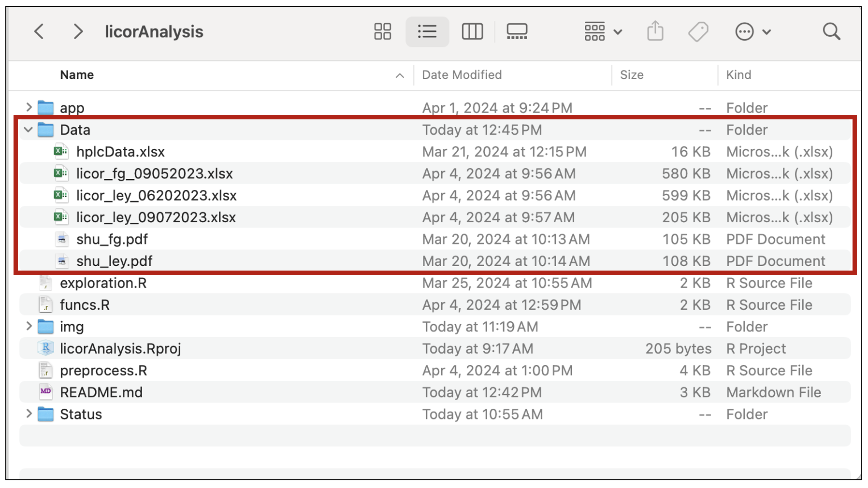Image resolution: width=868 pixels, height=488 pixels.
Task: Click the licor_ley_09072023.xlsx Excel icon
Action: pos(60,217)
